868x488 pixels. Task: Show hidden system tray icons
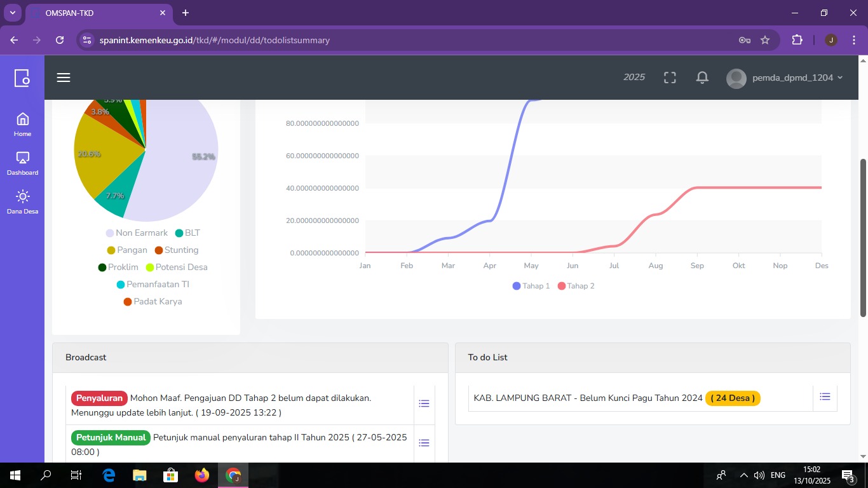point(743,475)
